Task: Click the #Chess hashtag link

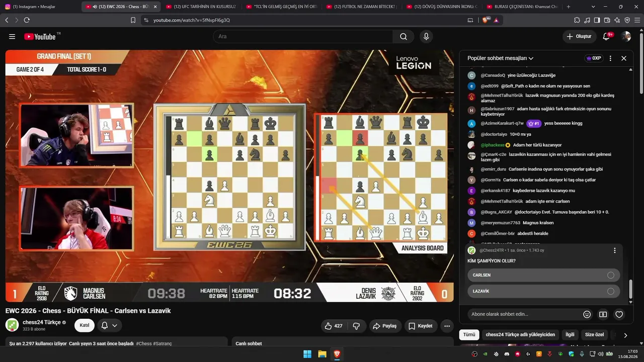Action: 144,343
